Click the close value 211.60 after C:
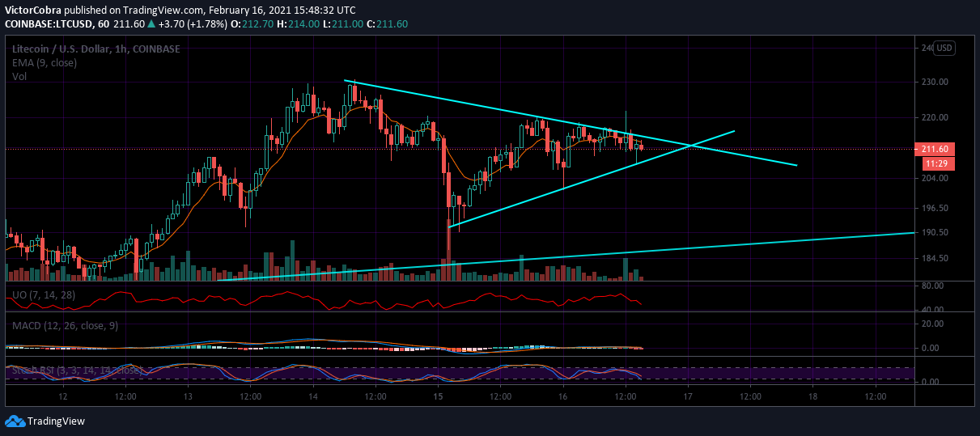This screenshot has width=980, height=436. [392, 24]
